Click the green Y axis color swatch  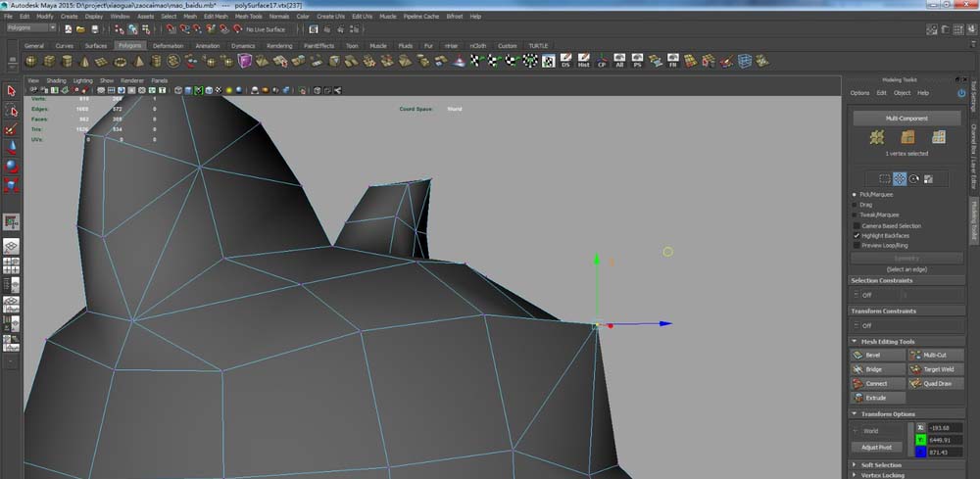point(919,441)
